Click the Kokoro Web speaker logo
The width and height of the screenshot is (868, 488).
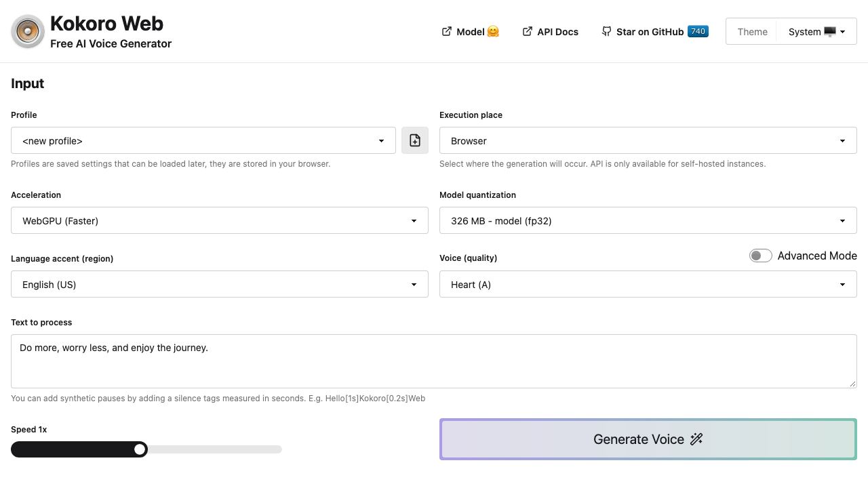(28, 31)
